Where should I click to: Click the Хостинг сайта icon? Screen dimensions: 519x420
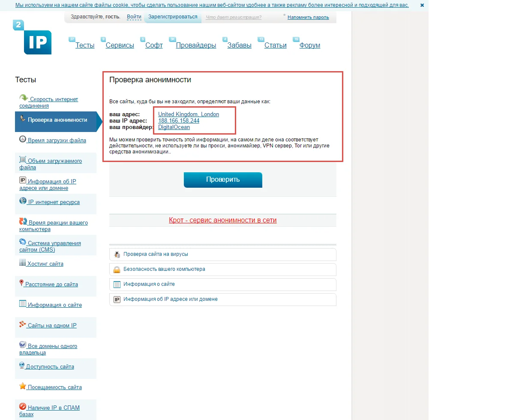coord(23,262)
